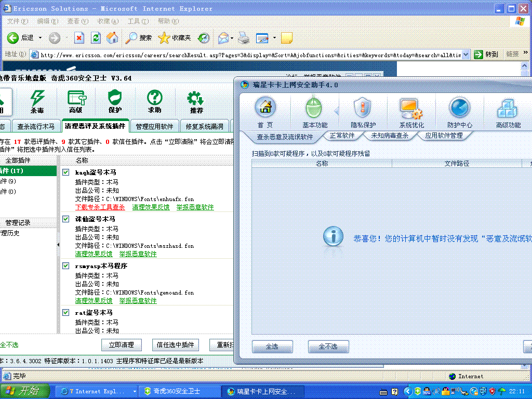Expand the IE toolbar overflow chevron
Viewport: 532px width, 399px height.
pyautogui.click(x=526, y=52)
